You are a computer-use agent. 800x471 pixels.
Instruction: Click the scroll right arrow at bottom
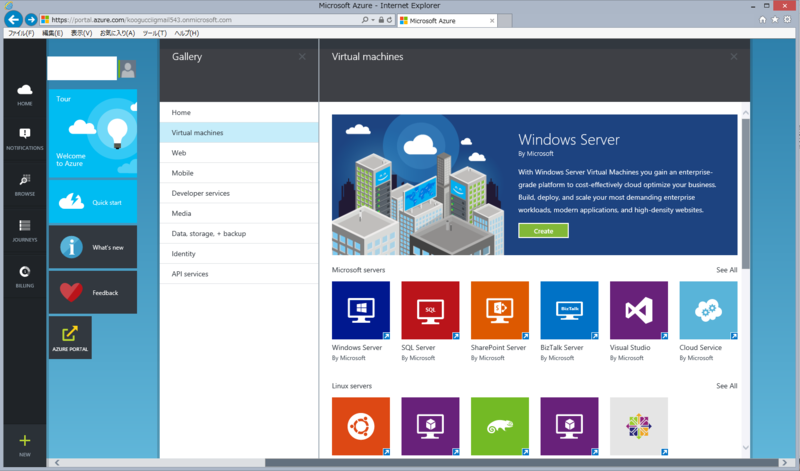(785, 463)
